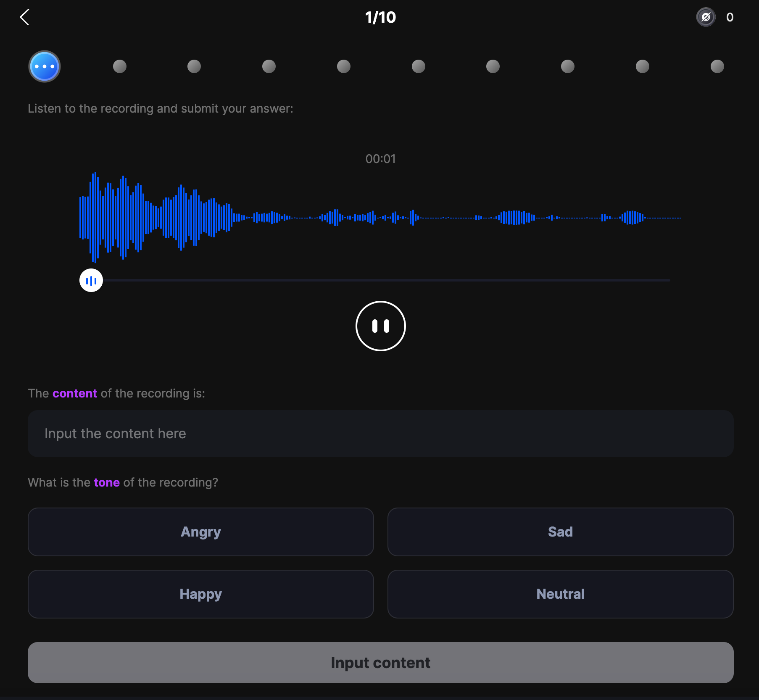Click the fifth progress step dot
The image size is (759, 700).
click(x=344, y=66)
